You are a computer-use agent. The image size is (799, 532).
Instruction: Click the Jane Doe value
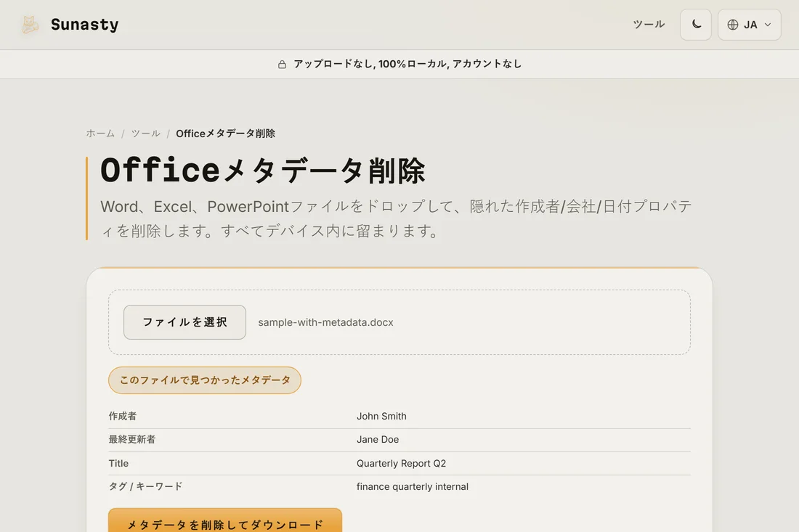pyautogui.click(x=378, y=439)
